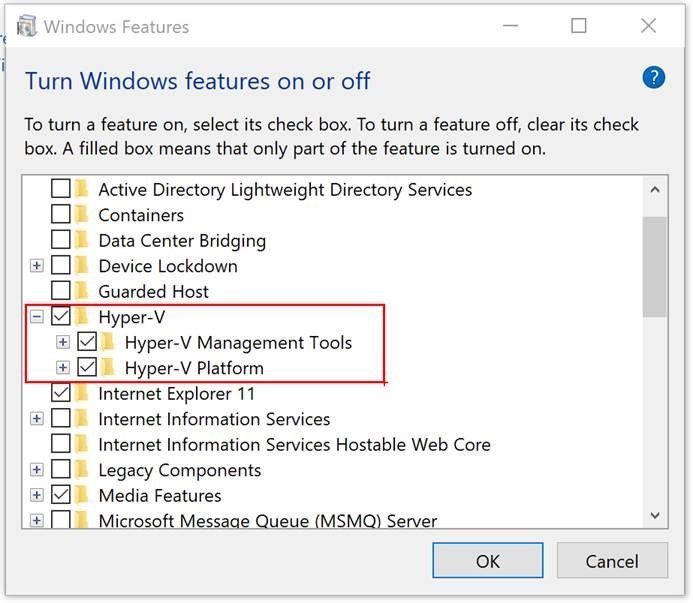Click the Cancel button
This screenshot has width=693, height=603.
(611, 561)
